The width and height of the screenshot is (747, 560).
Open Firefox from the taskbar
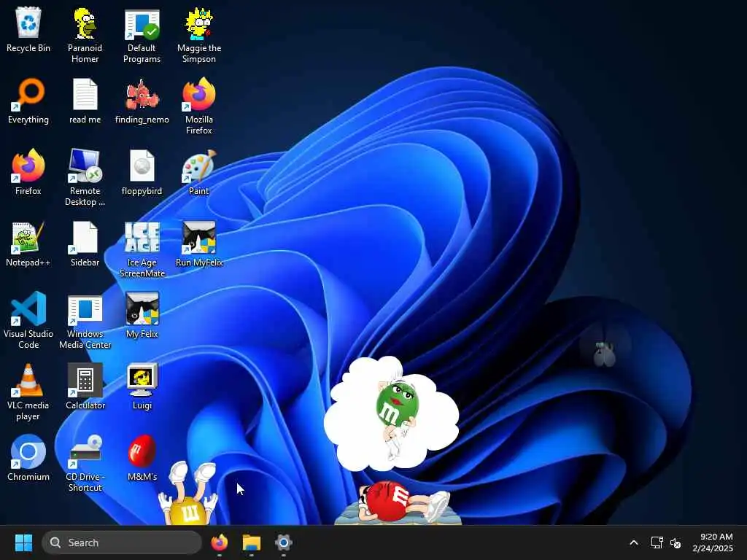219,542
